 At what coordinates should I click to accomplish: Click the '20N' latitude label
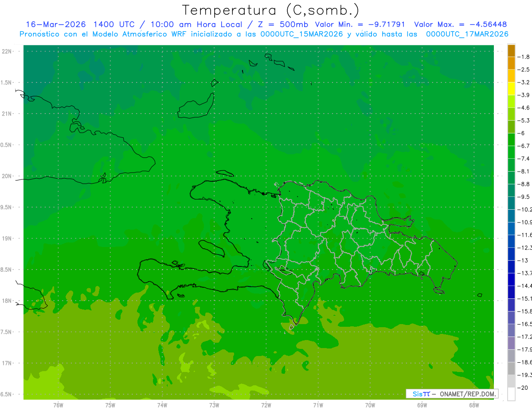coord(7,176)
